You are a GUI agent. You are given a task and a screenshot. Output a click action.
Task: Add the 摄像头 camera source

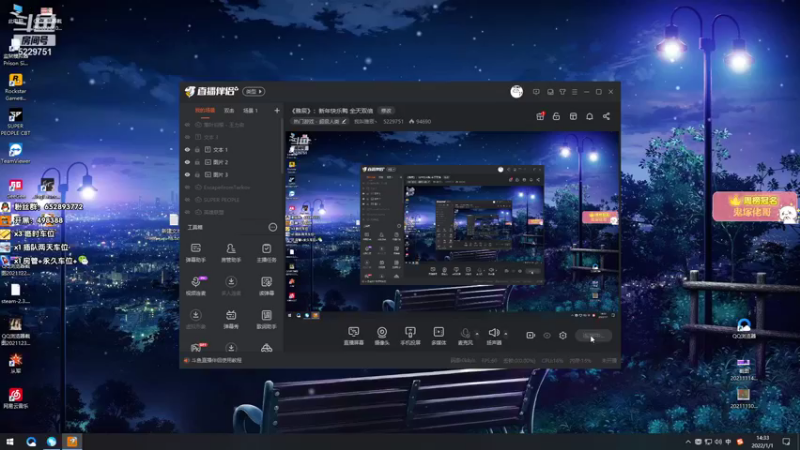click(382, 336)
